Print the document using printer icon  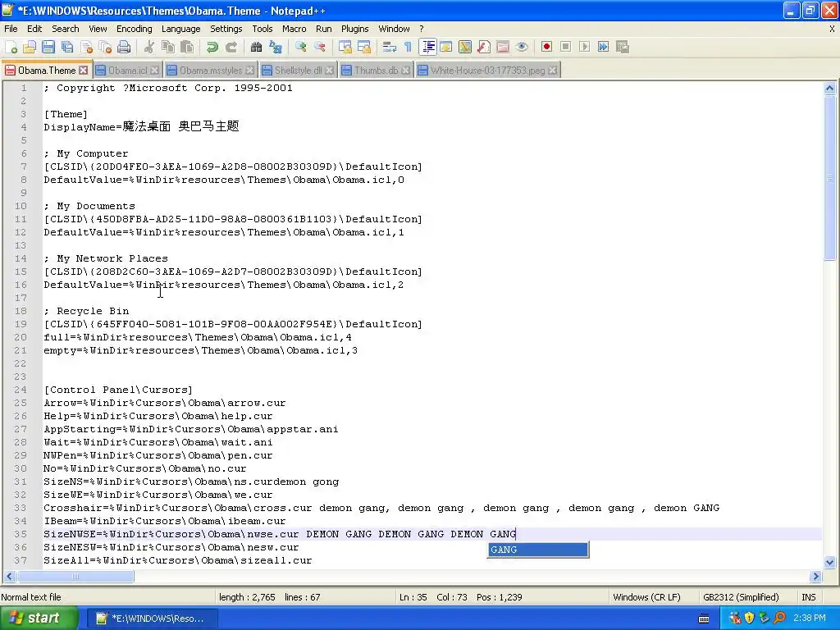click(x=124, y=47)
